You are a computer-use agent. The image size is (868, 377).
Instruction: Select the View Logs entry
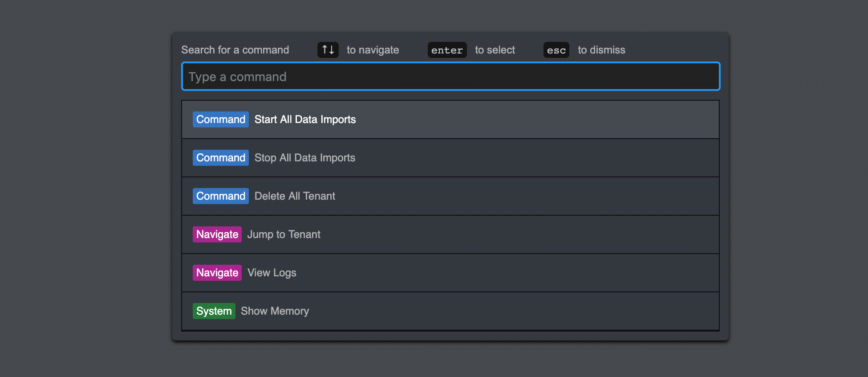pyautogui.click(x=272, y=273)
